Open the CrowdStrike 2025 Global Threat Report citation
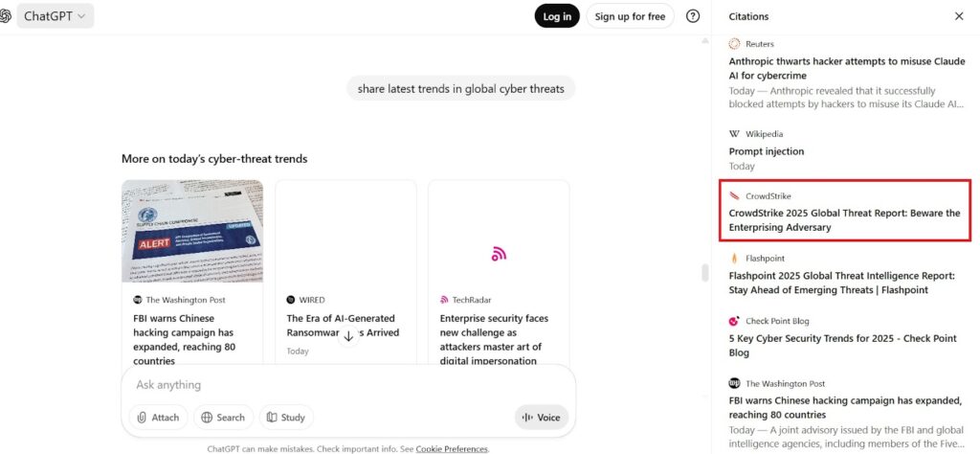This screenshot has width=980, height=454. (846, 210)
